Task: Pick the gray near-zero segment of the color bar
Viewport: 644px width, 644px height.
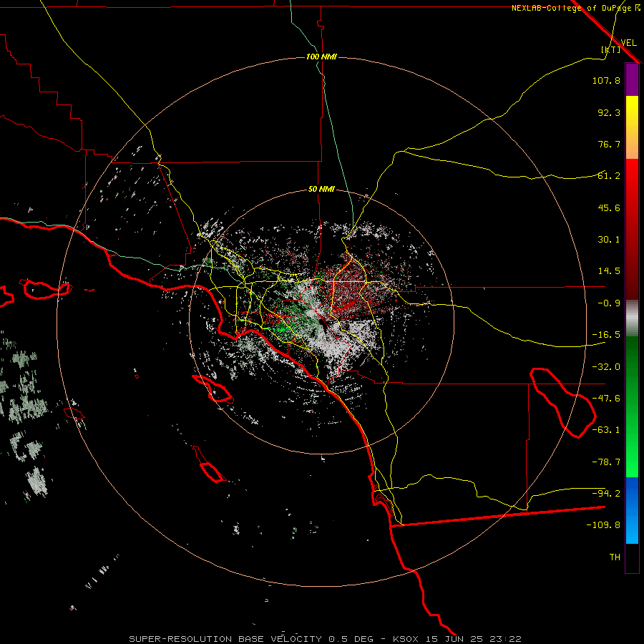Action: (632, 318)
